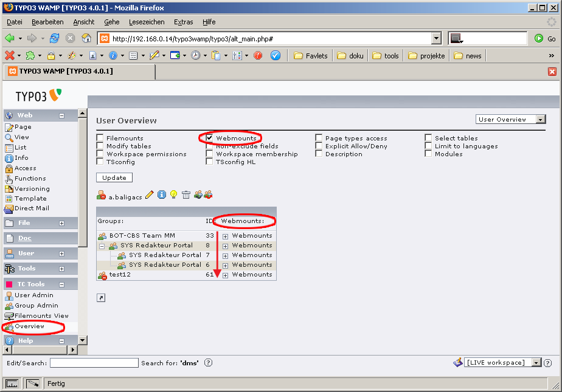
Task: Expand Webmounts for group ID 6
Action: (226, 265)
